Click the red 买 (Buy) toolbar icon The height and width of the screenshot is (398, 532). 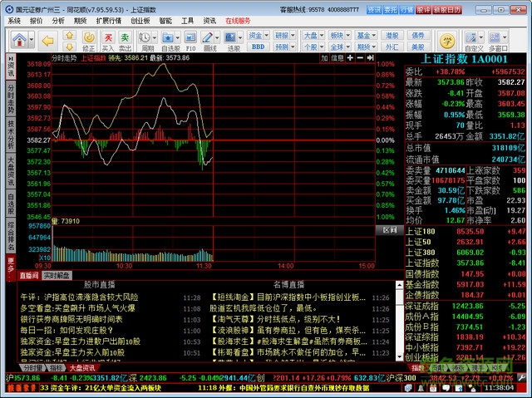tap(107, 40)
